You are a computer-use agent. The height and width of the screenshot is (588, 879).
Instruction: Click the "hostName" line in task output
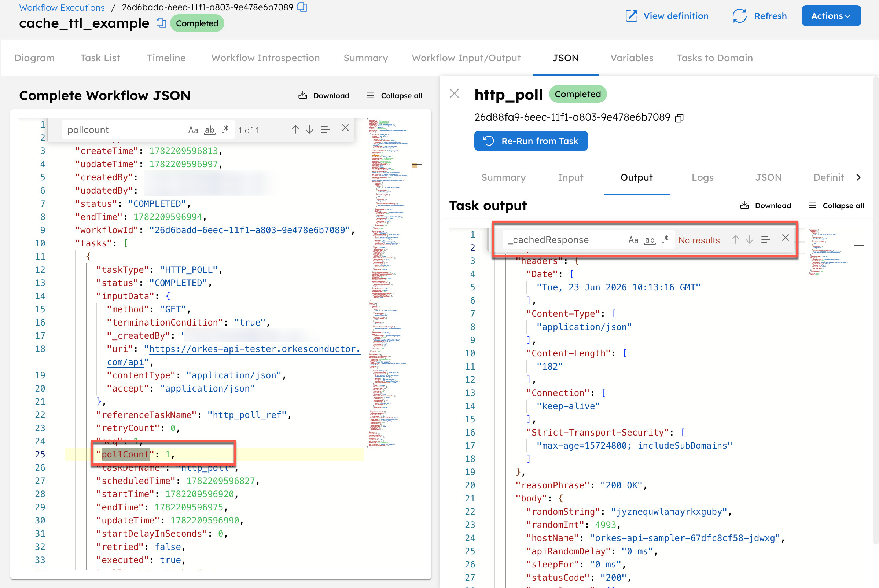click(655, 538)
